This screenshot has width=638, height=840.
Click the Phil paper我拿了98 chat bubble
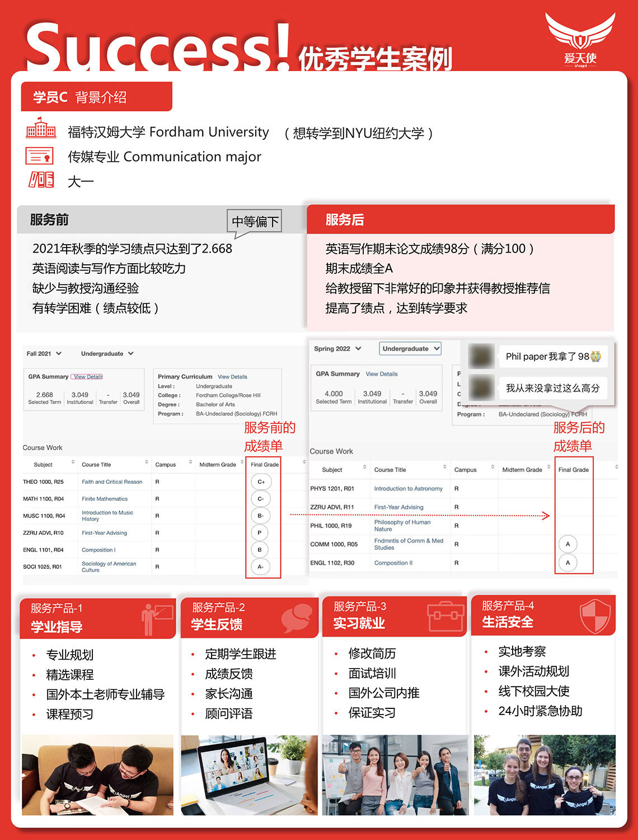[553, 356]
